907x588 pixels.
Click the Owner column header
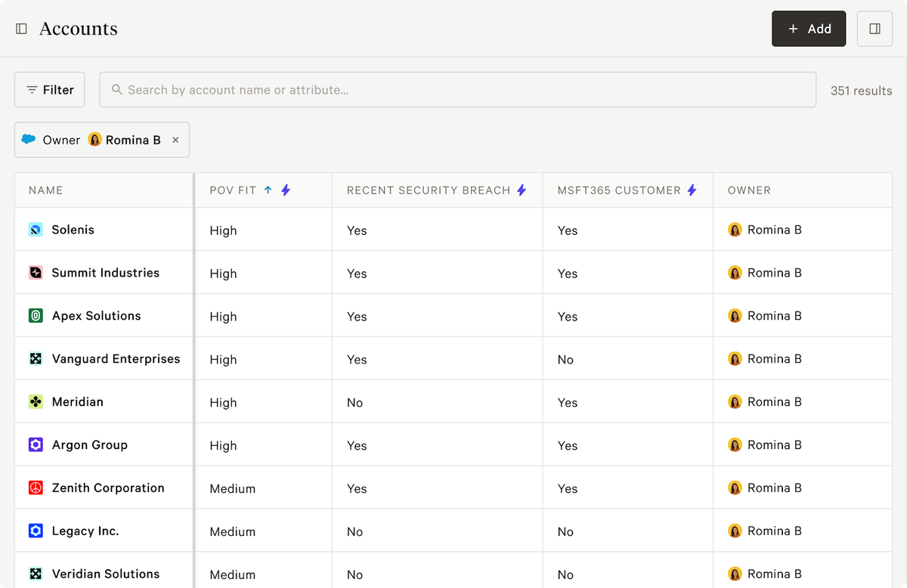click(749, 190)
